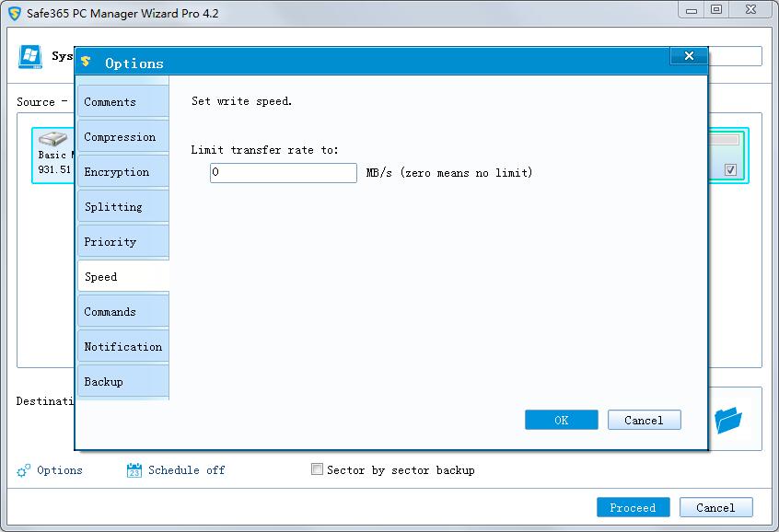779x532 pixels.
Task: Cancel the Options dialog
Action: pos(644,421)
